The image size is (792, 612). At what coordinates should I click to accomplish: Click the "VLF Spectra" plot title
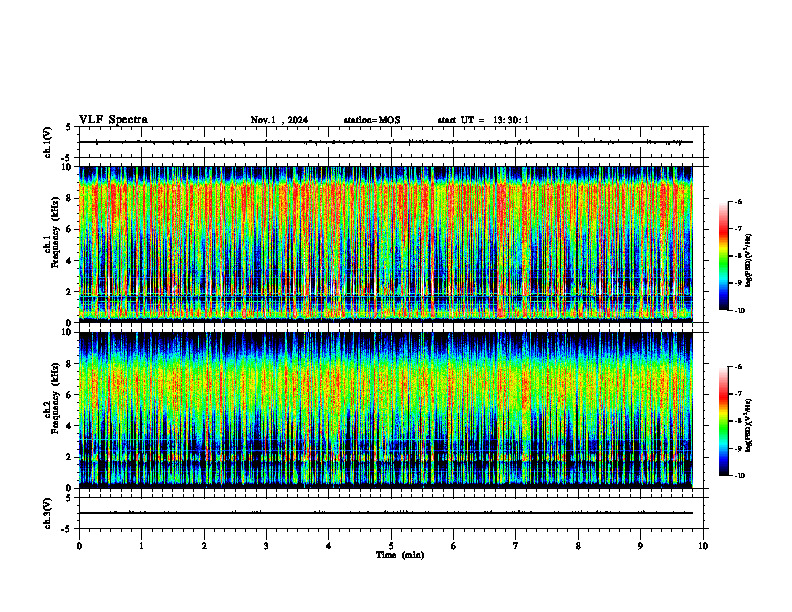click(x=113, y=120)
